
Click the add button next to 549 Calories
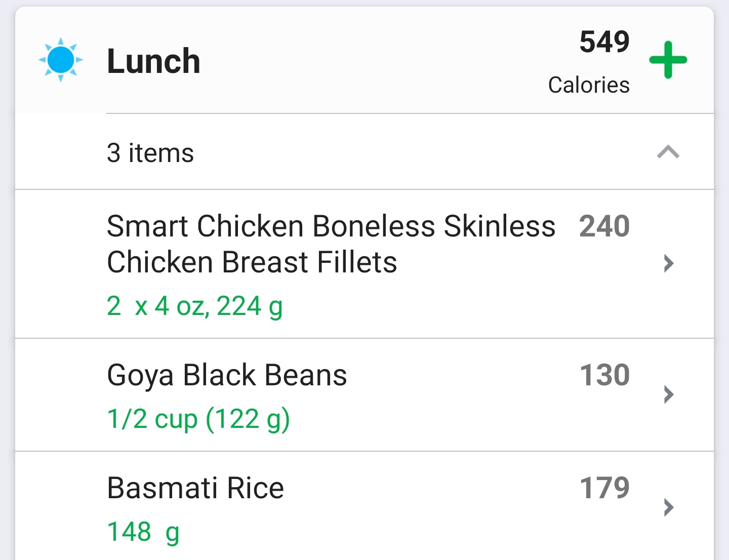[668, 59]
